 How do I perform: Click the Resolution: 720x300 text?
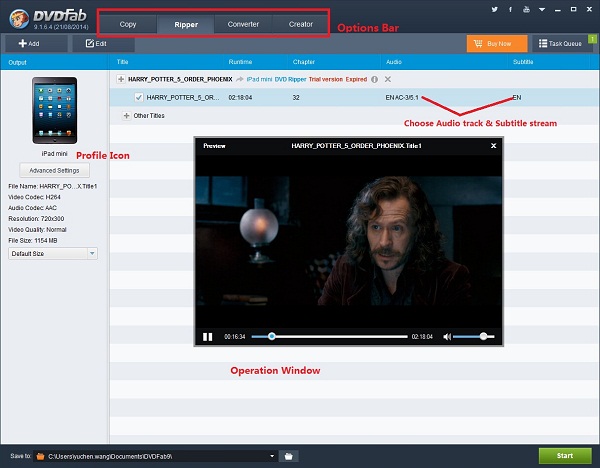pyautogui.click(x=36, y=219)
